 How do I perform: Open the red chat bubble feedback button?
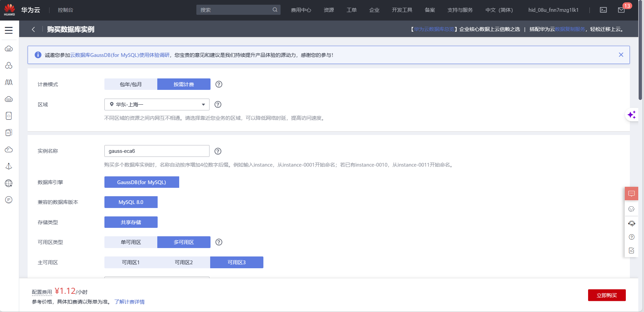(x=632, y=194)
